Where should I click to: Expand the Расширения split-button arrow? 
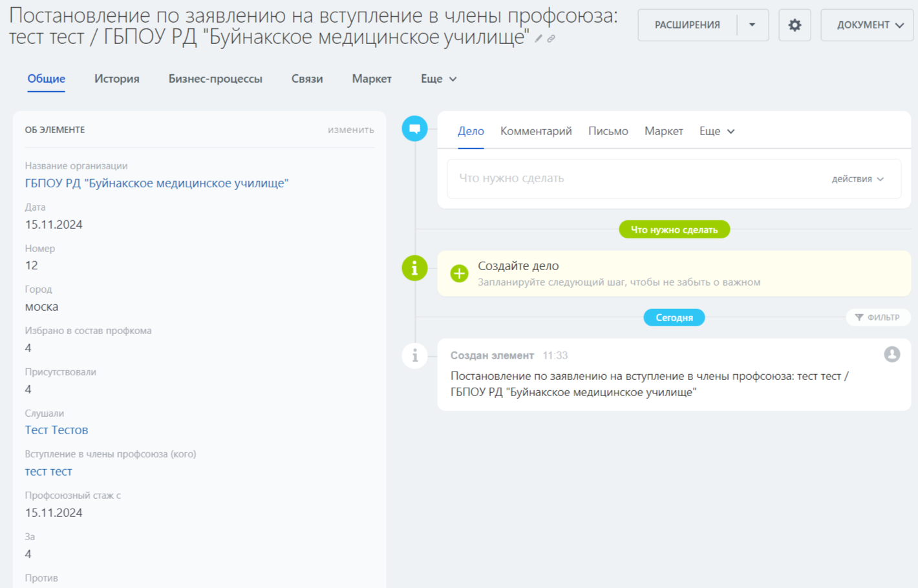point(752,25)
